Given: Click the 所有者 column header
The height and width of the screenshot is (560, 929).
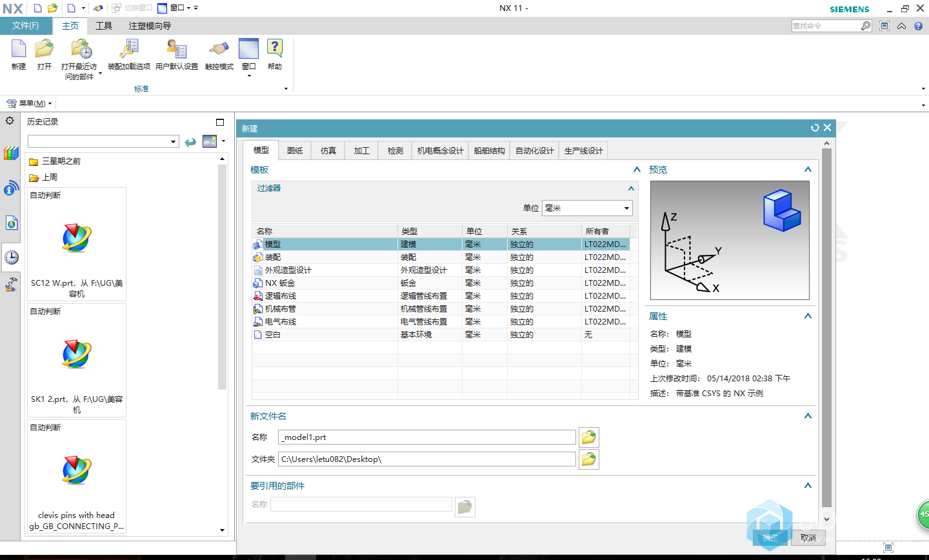Looking at the screenshot, I should click(x=605, y=231).
